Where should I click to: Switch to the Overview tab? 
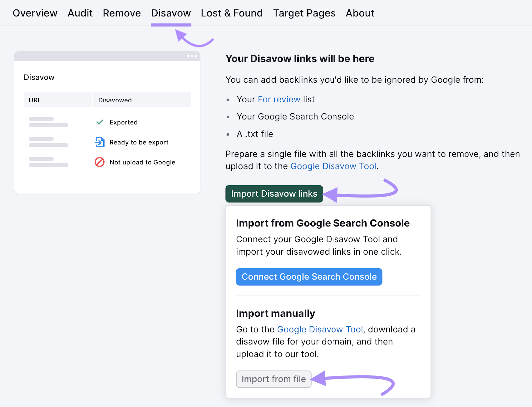(35, 13)
